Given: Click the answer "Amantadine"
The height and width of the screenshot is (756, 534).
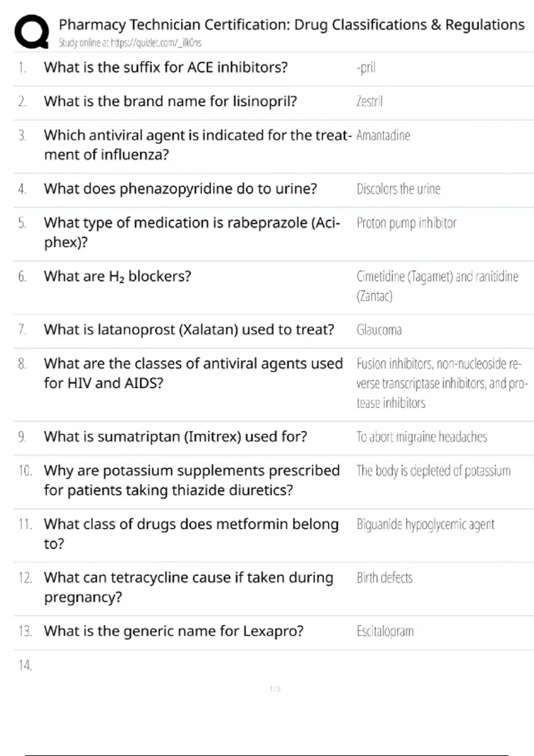Looking at the screenshot, I should tap(383, 136).
